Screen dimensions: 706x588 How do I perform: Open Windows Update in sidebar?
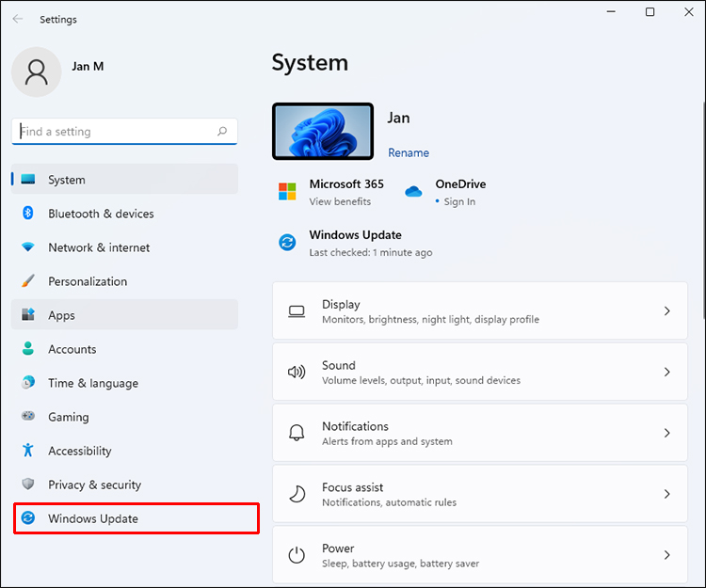pos(136,518)
